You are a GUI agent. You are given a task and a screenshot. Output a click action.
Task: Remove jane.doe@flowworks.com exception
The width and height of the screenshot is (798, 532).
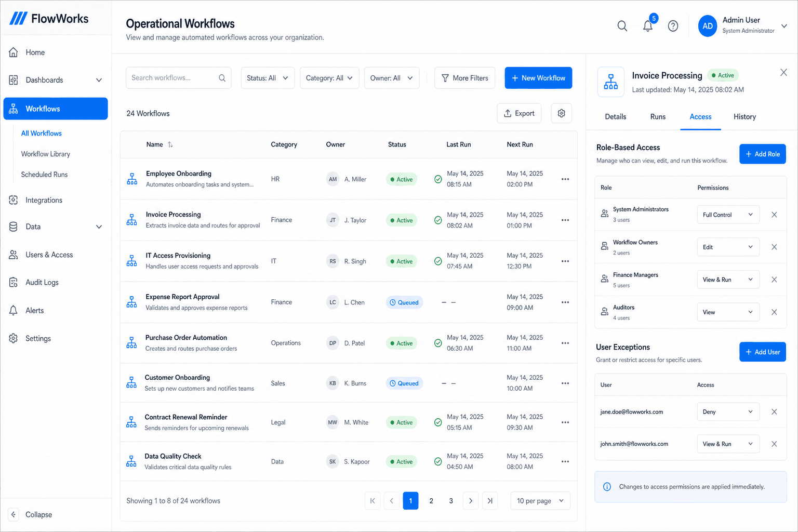774,412
